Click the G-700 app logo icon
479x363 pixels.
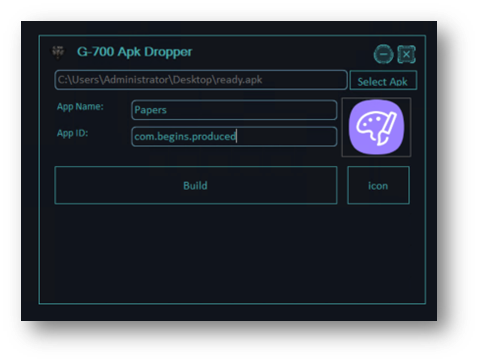(x=58, y=52)
